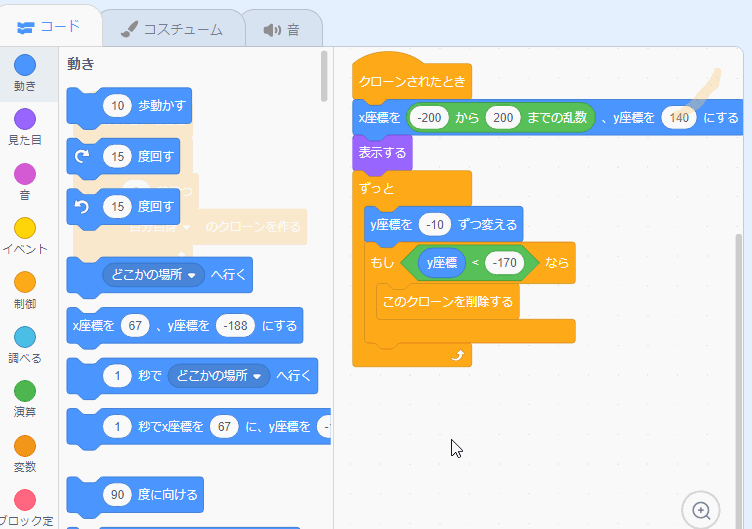Open the 音 sound tab
752x529 pixels.
coord(282,30)
